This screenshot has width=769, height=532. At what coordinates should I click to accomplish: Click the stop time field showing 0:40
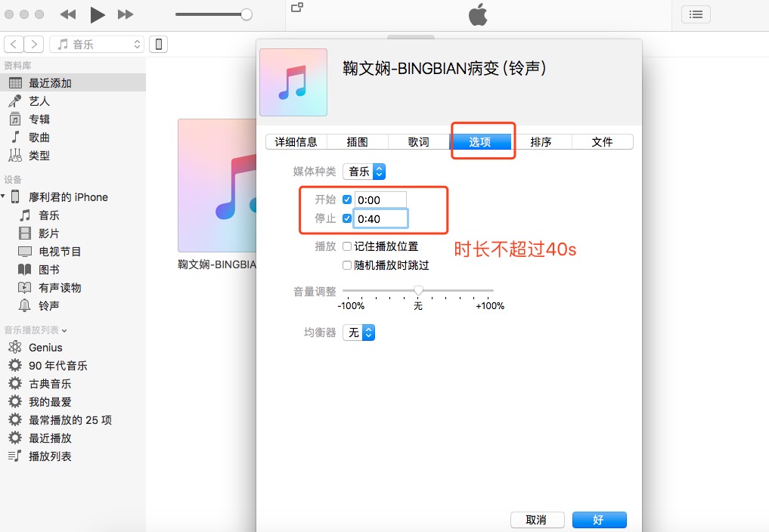tap(380, 218)
